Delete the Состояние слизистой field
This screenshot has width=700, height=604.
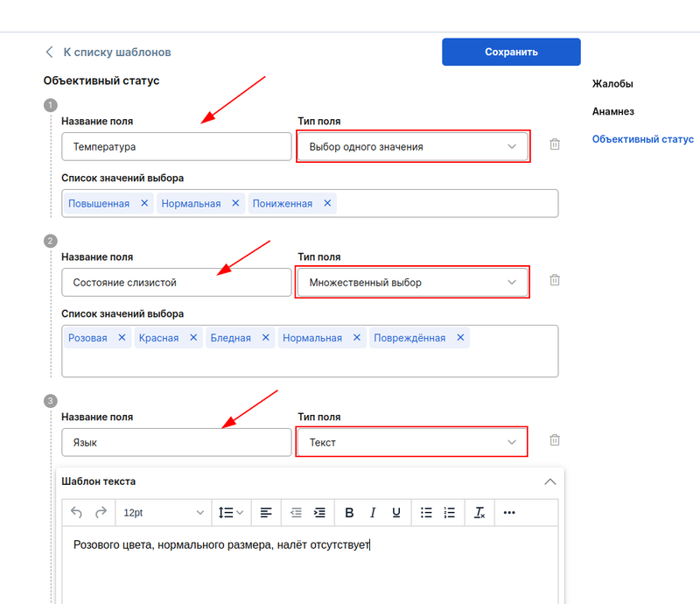pos(555,280)
